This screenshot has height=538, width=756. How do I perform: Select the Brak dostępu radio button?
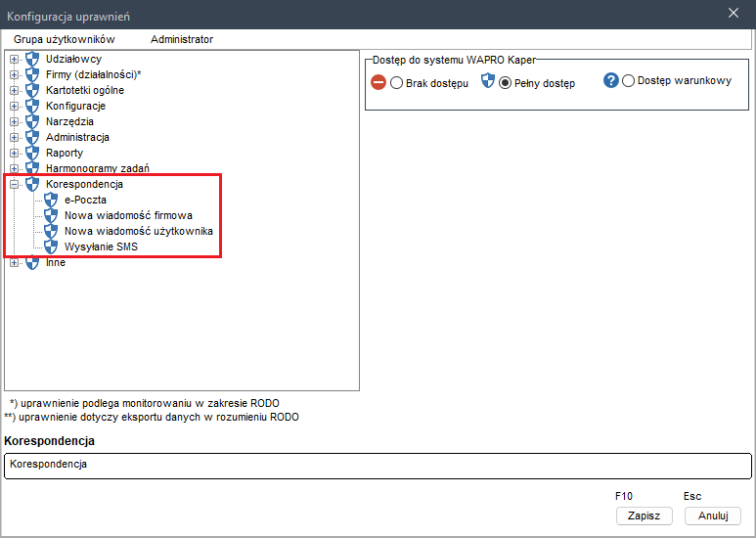tap(397, 83)
